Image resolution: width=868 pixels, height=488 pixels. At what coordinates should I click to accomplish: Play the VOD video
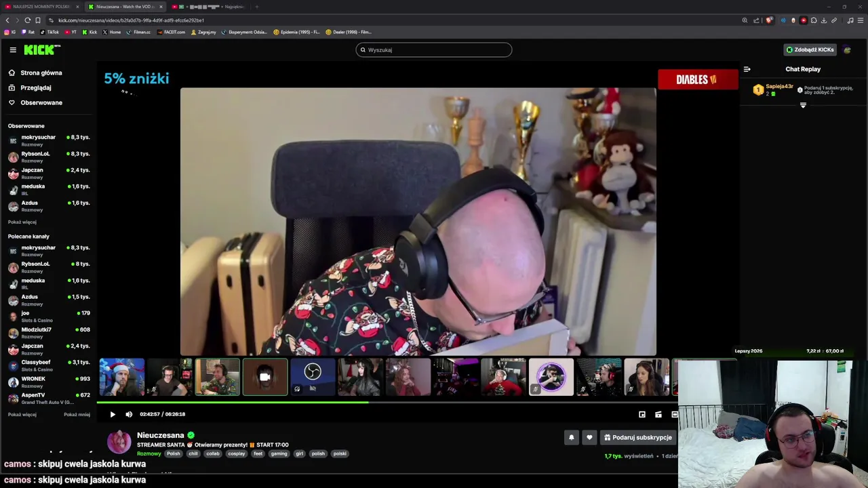click(113, 414)
